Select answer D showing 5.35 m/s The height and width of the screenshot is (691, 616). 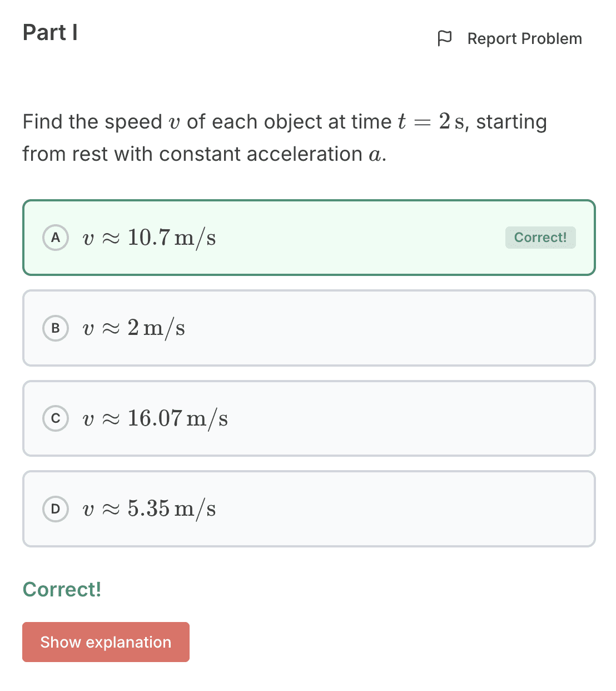coord(148,509)
